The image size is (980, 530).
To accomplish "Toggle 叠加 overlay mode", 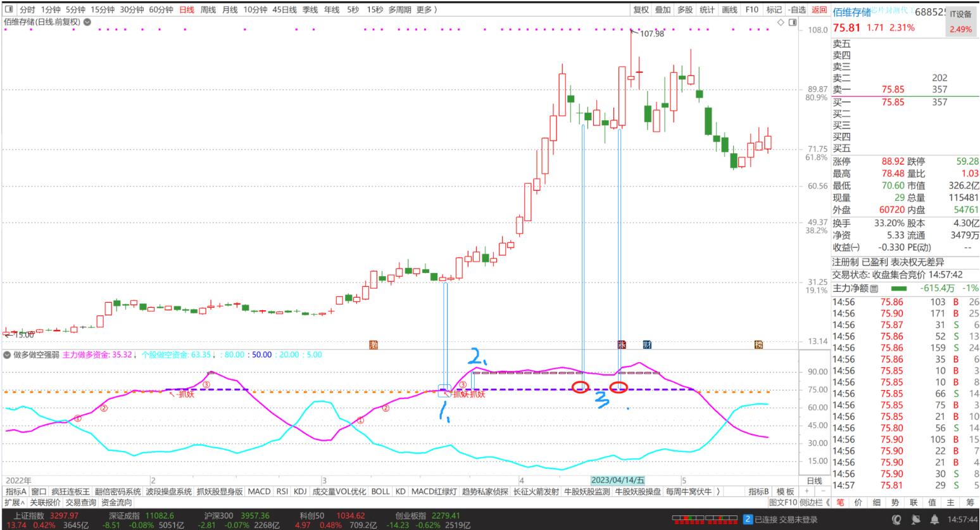I will (663, 9).
